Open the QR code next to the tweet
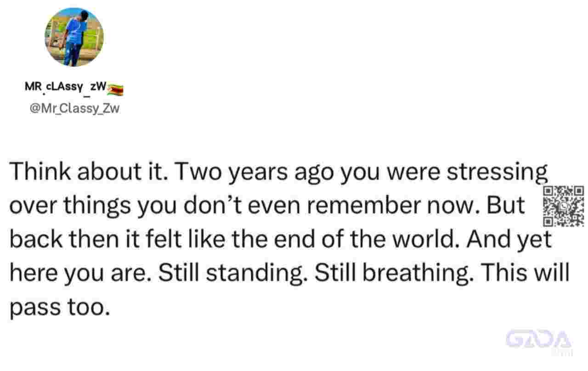Image resolution: width=588 pixels, height=371 pixels. point(564,206)
